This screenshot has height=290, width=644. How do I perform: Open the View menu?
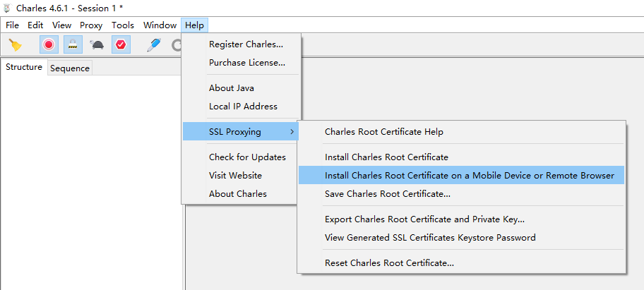(x=61, y=25)
